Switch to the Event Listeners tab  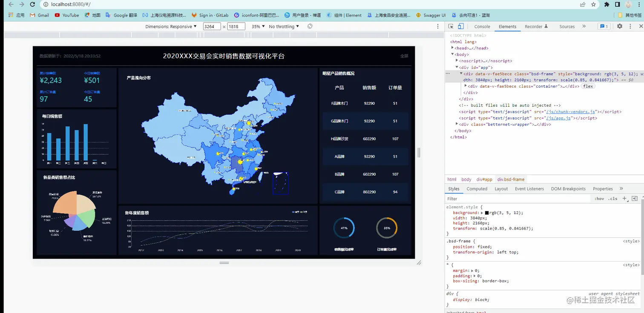529,189
